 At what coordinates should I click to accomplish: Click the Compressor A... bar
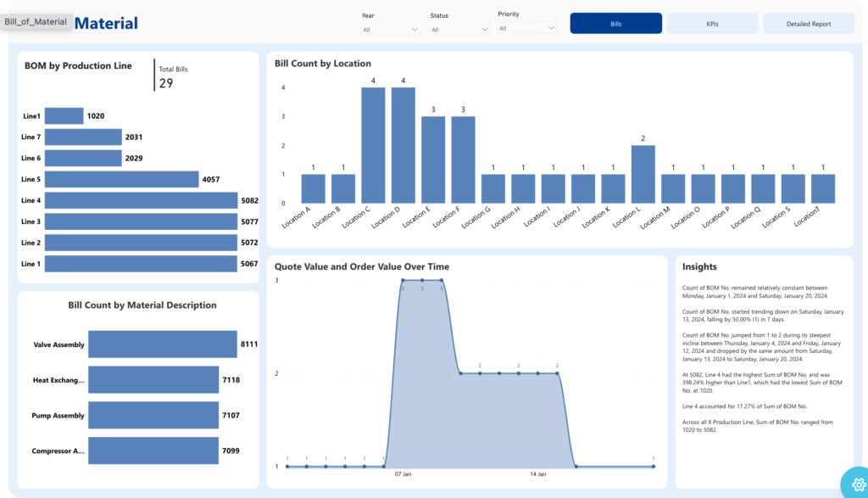coord(153,450)
